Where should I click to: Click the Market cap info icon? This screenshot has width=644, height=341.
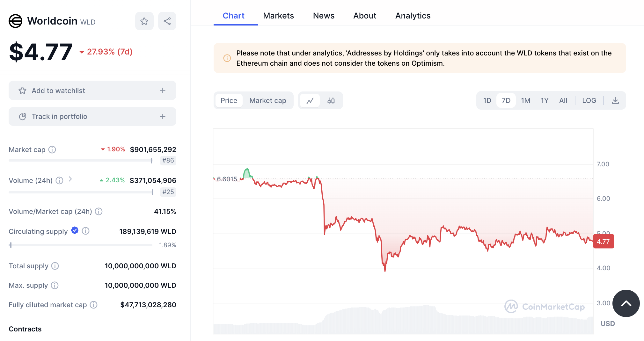coord(52,149)
